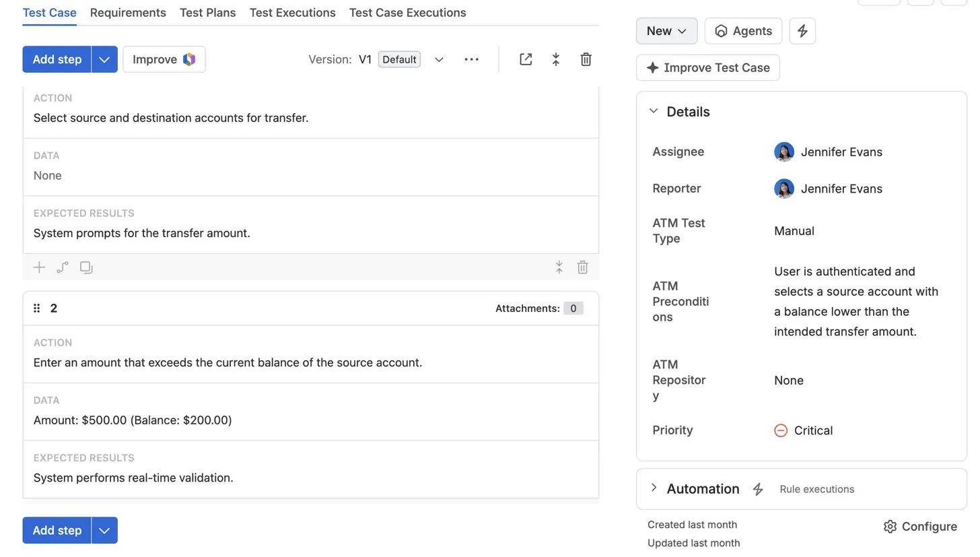Grab the drag handle of step 2
Viewport: 980px width, 557px height.
[x=37, y=308]
